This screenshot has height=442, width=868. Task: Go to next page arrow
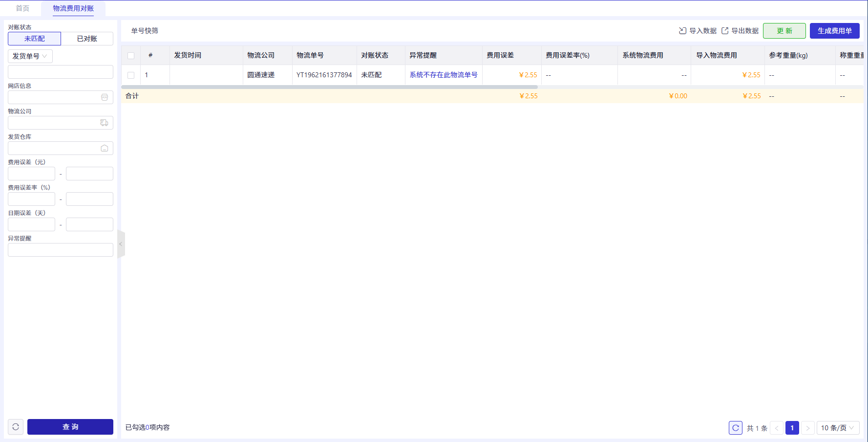coord(808,428)
